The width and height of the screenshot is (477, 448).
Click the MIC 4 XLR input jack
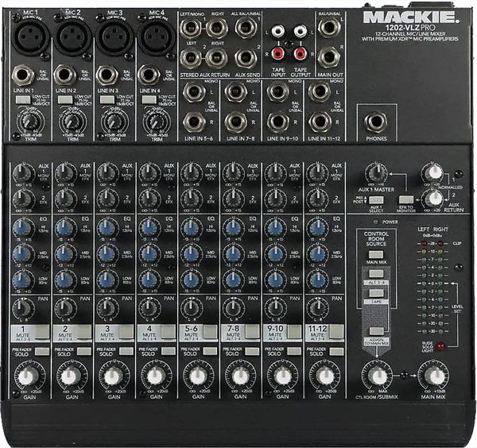[x=157, y=36]
